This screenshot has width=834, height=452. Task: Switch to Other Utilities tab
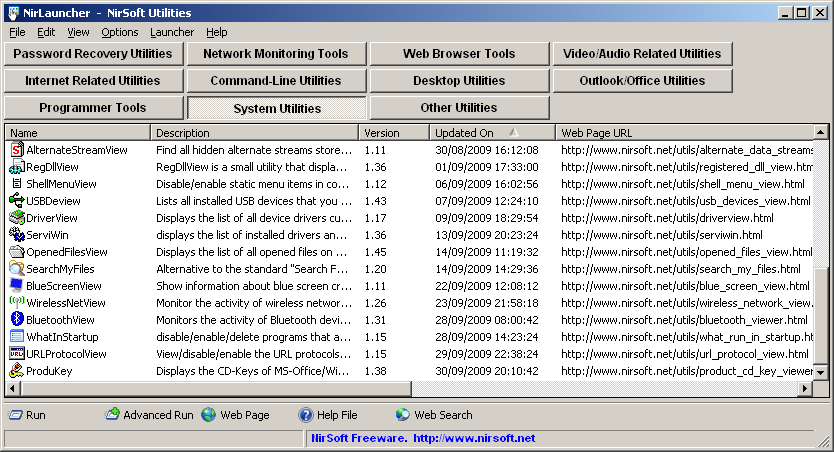coord(459,108)
